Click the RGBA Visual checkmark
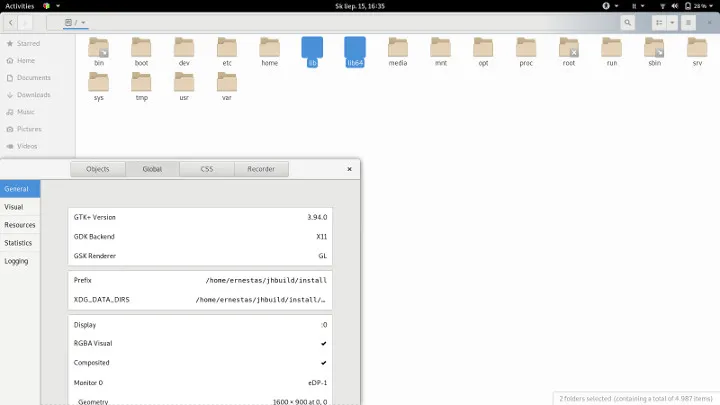The image size is (720, 405). pos(323,343)
